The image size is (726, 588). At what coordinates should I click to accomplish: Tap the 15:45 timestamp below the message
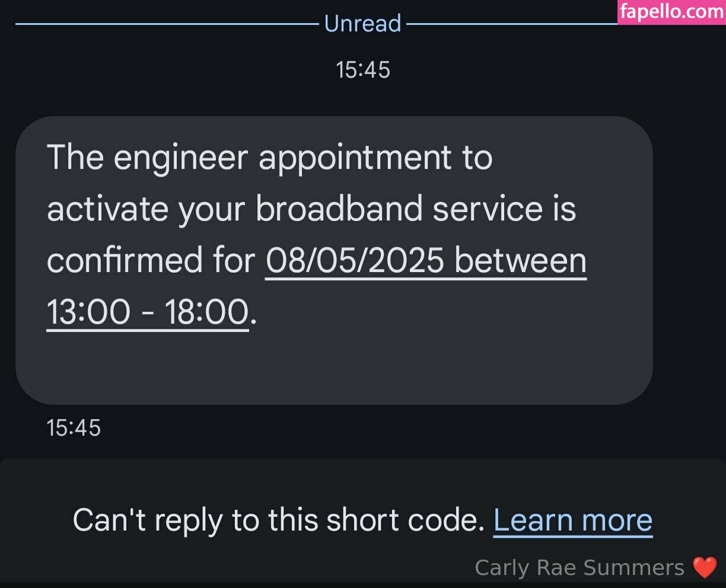pyautogui.click(x=74, y=427)
